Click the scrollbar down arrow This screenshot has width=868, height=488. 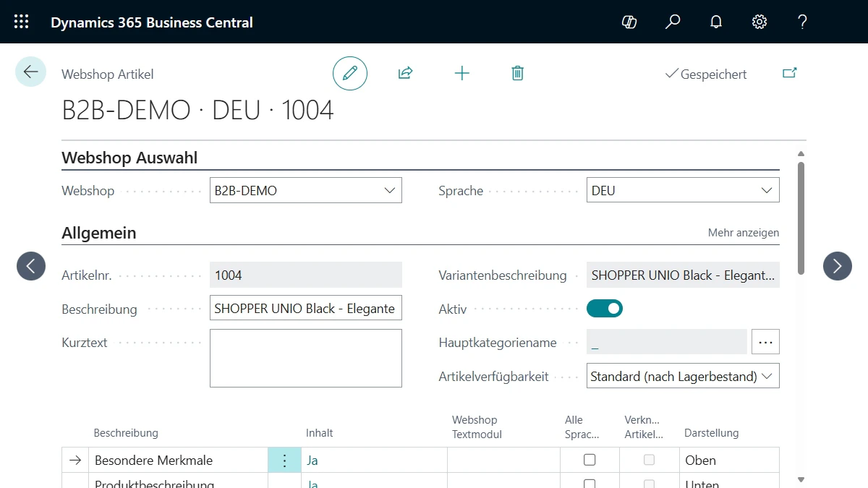coord(801,479)
